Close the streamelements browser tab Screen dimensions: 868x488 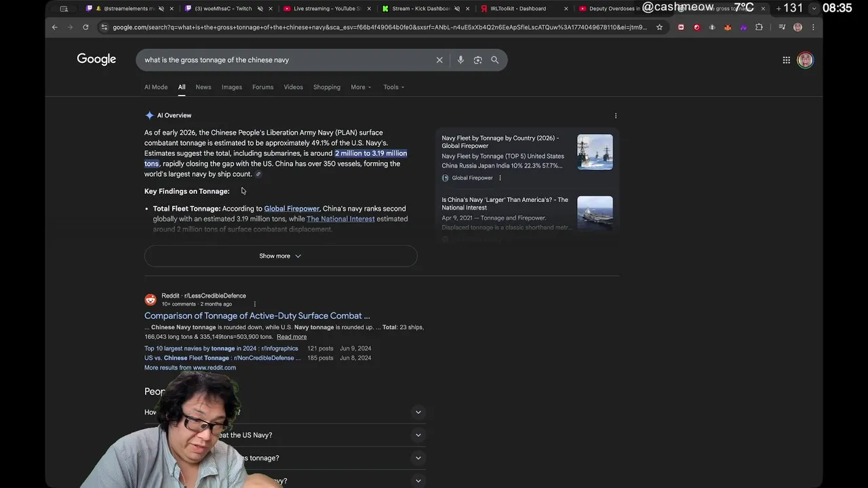tap(171, 9)
